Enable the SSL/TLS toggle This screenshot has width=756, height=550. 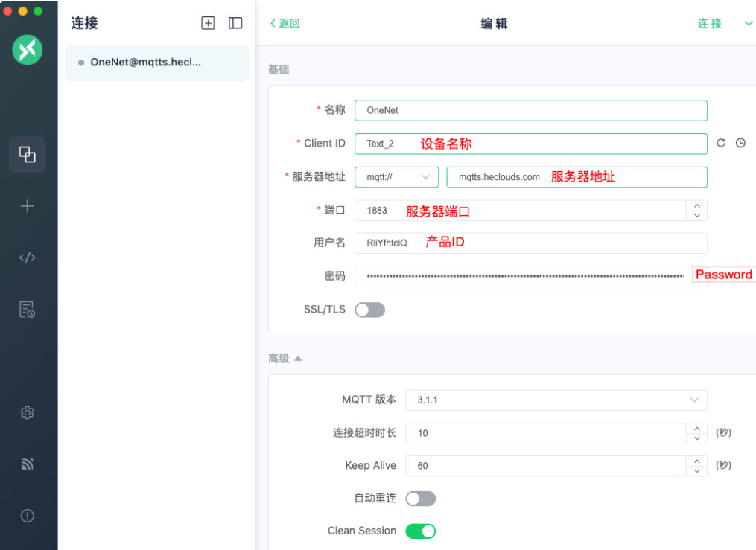(369, 310)
